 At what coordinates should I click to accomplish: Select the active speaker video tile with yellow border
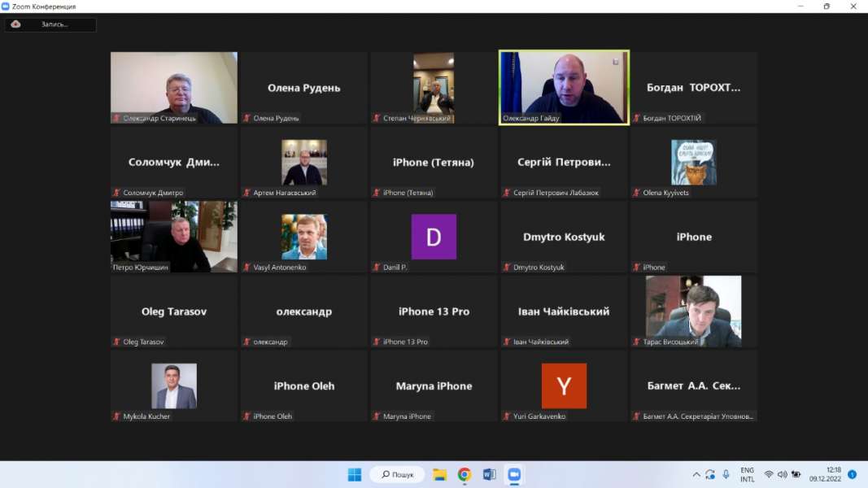[x=564, y=88]
